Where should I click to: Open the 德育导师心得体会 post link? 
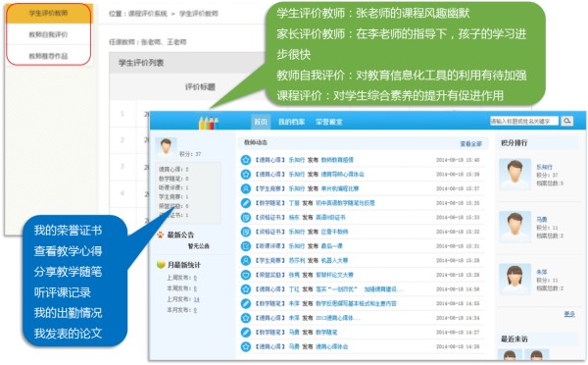[342, 175]
